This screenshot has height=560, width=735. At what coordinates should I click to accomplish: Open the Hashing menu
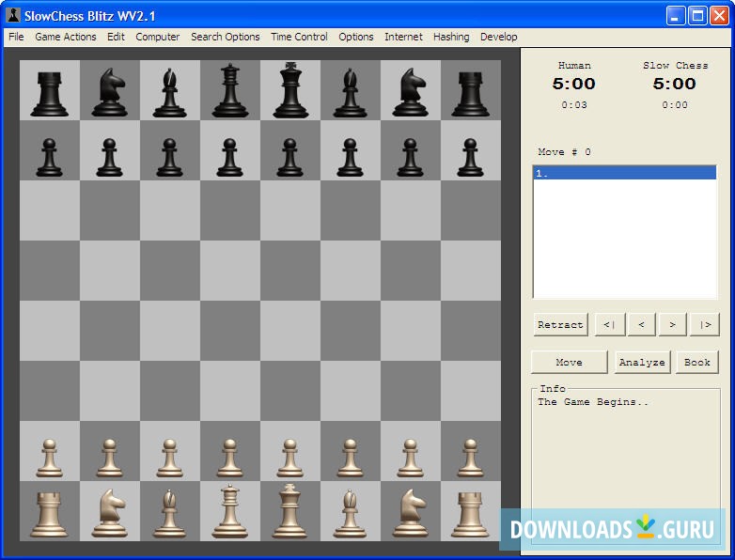coord(451,37)
